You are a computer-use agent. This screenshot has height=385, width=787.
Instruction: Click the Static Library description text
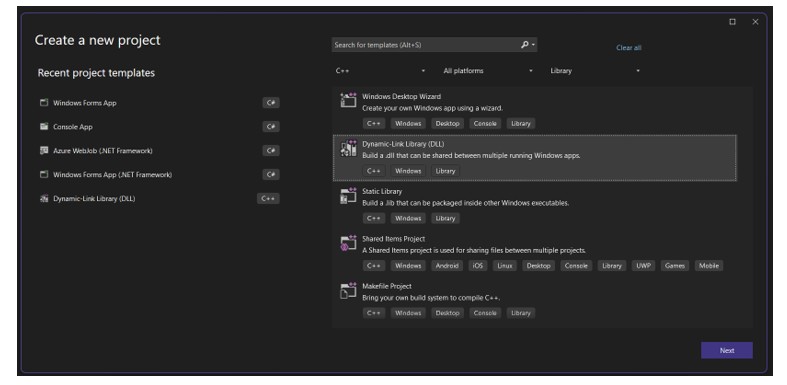465,203
